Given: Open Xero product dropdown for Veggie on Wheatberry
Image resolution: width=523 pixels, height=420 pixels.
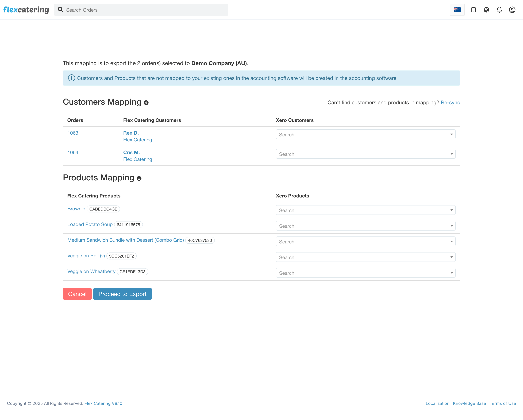Looking at the screenshot, I should [366, 273].
